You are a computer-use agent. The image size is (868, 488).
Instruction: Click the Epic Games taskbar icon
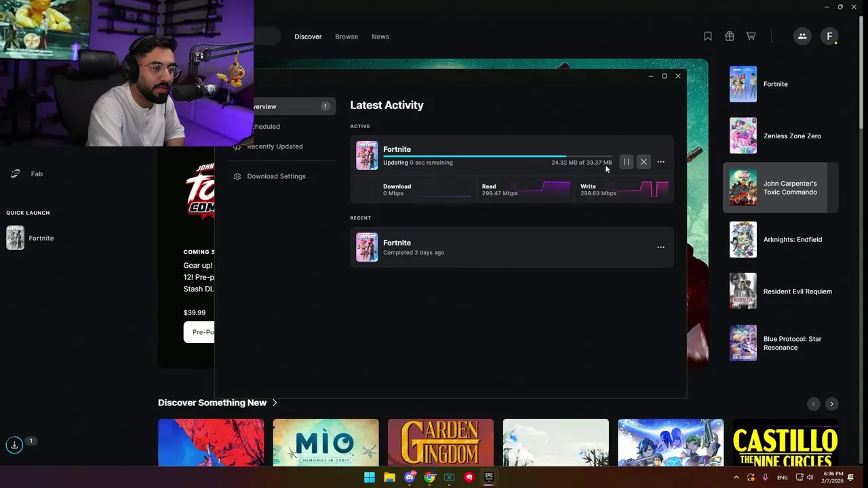(x=489, y=477)
